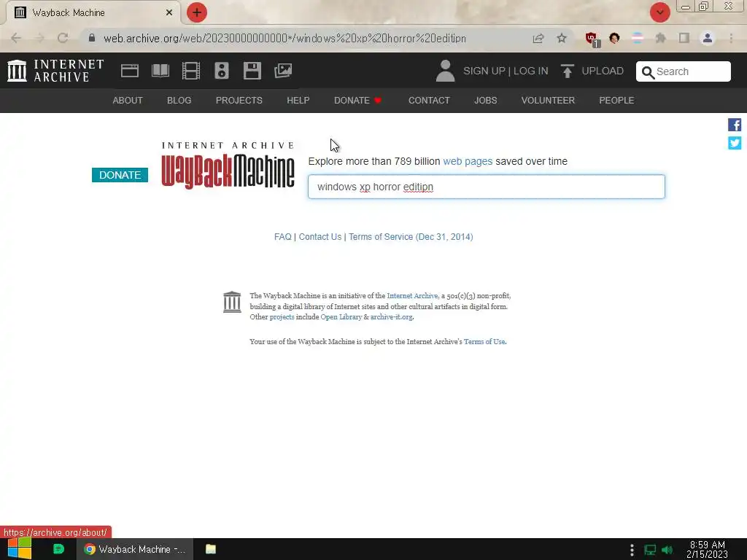Close the Wayback Machine tab
Screen dimensions: 747x560
click(x=169, y=12)
